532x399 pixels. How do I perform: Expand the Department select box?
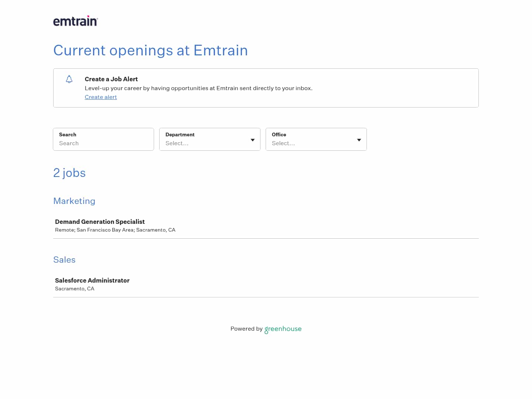[x=209, y=139]
